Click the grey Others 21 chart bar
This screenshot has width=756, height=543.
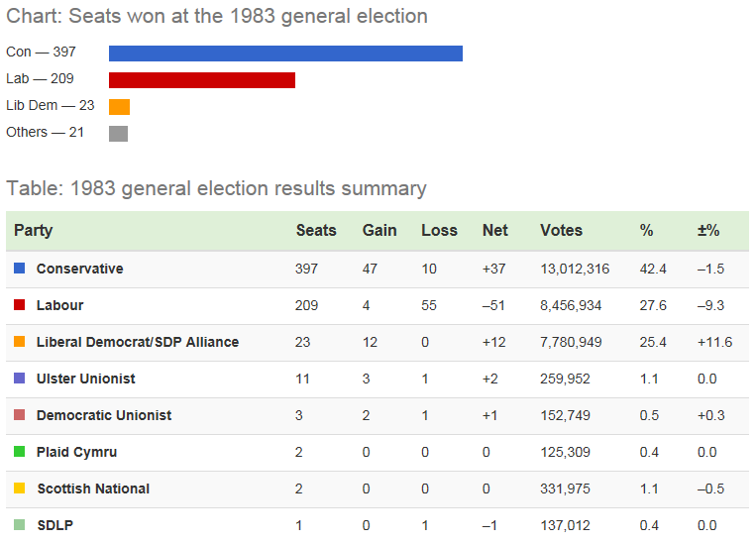(119, 134)
